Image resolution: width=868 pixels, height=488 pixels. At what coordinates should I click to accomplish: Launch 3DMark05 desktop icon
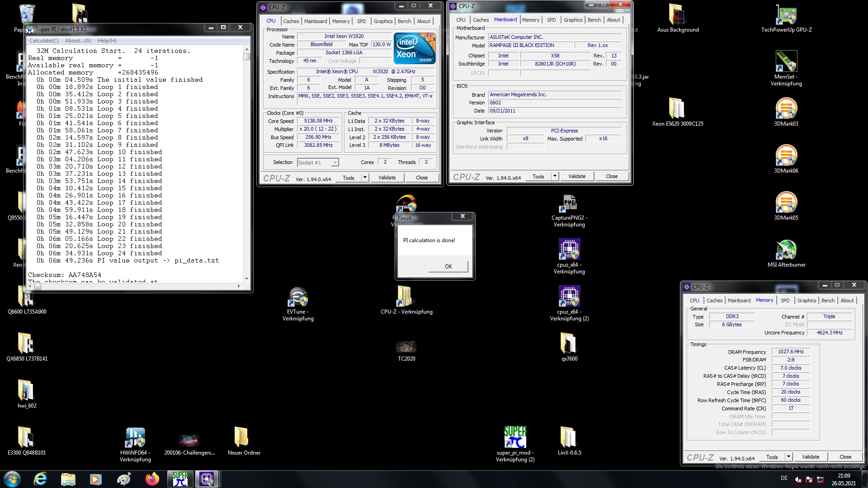[786, 206]
